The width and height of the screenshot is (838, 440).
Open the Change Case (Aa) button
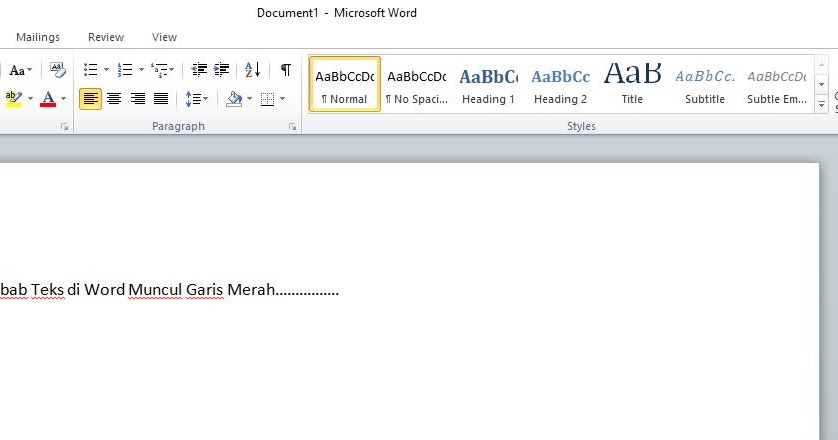pos(21,70)
